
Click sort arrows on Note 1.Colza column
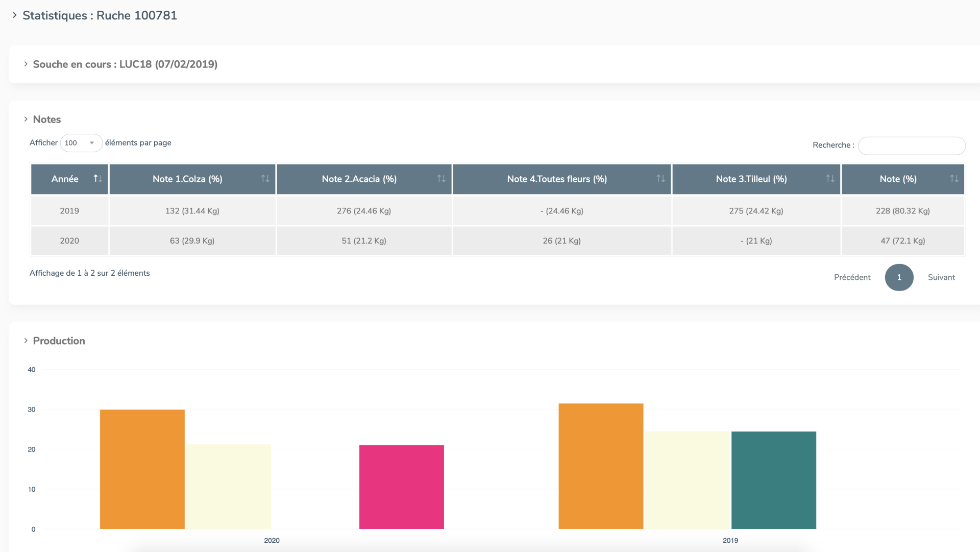(x=265, y=179)
